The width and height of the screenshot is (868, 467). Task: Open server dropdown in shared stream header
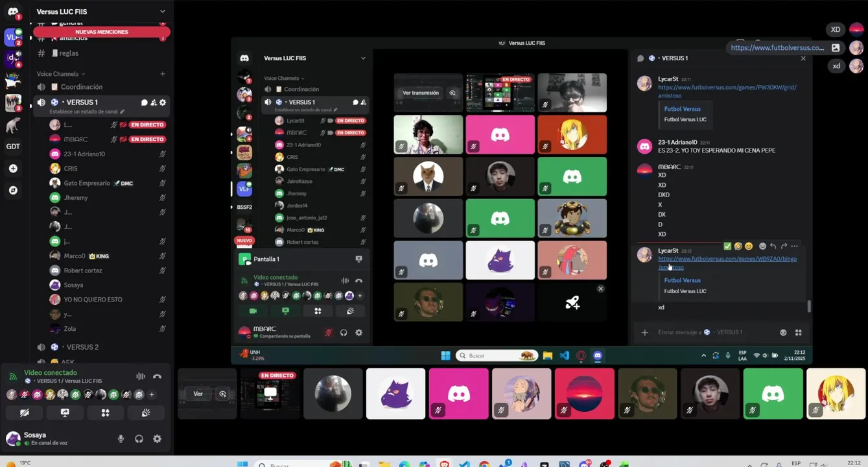(x=363, y=58)
